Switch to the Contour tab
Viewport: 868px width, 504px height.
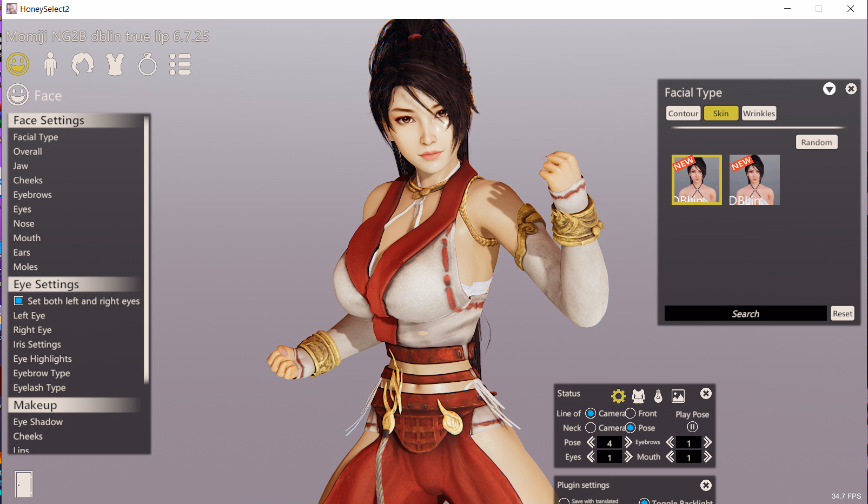(683, 114)
